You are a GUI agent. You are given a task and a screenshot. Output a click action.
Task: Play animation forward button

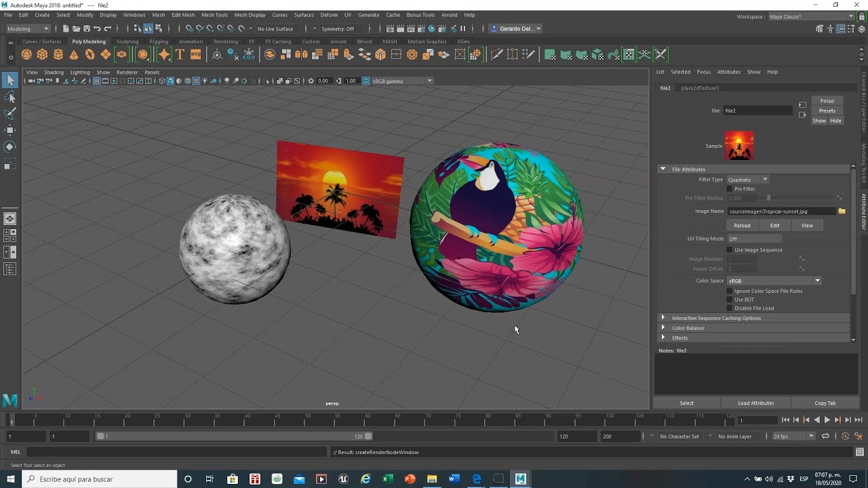(827, 420)
